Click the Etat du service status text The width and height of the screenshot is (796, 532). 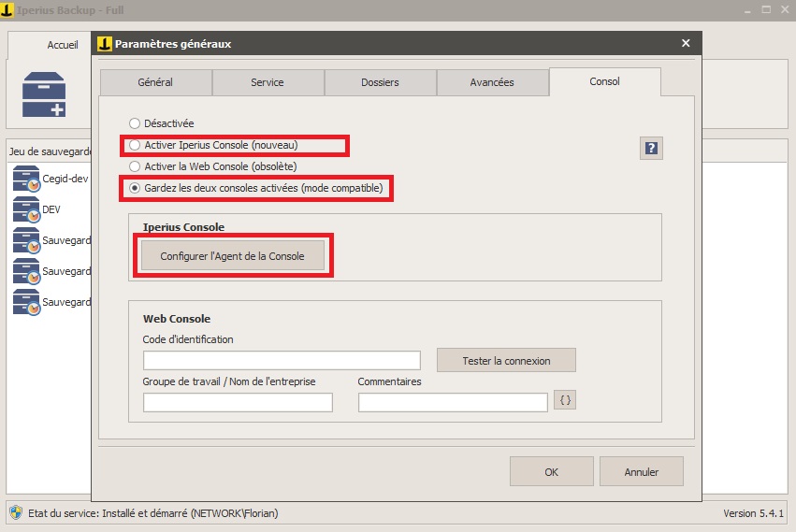(152, 513)
